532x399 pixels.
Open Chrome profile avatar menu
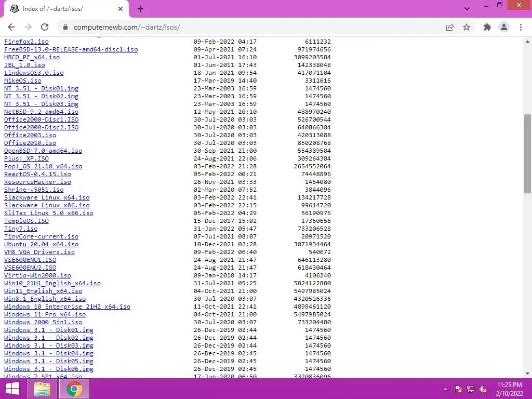coord(504,27)
